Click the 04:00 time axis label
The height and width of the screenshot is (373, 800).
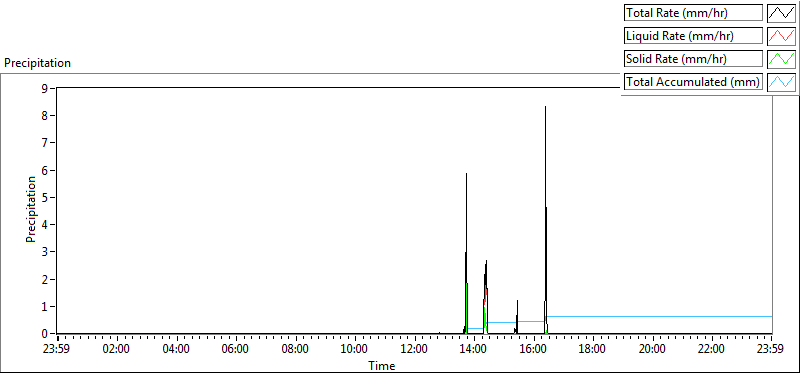pos(177,350)
